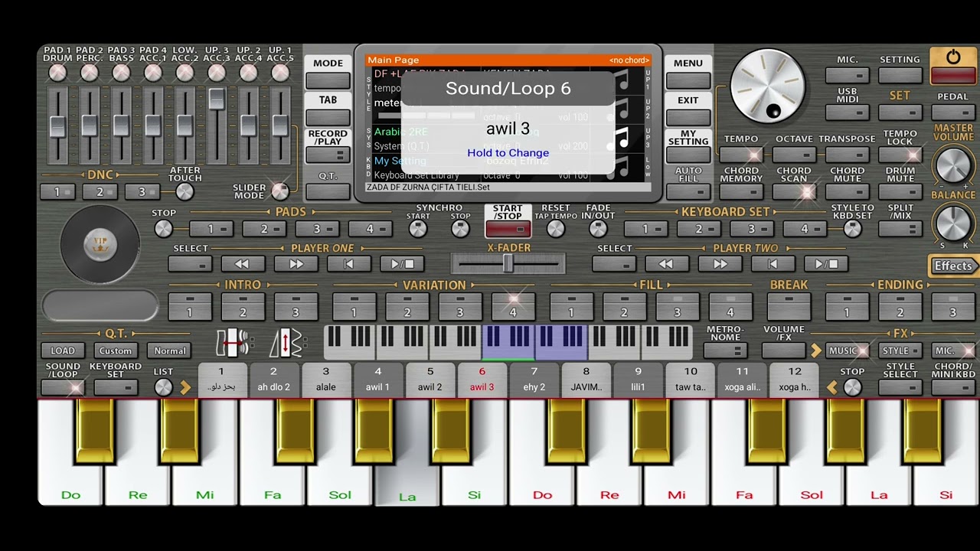The height and width of the screenshot is (551, 980).
Task: Open the Effects panel
Action: point(953,266)
